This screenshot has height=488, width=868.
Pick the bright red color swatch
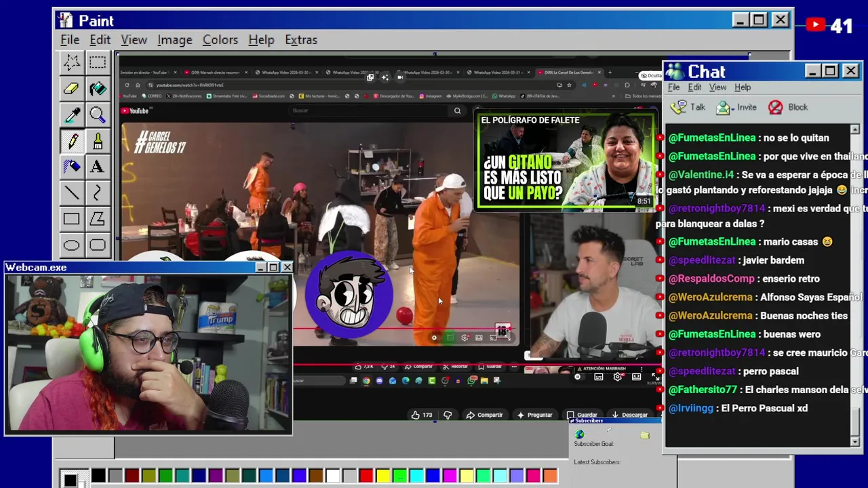click(366, 476)
